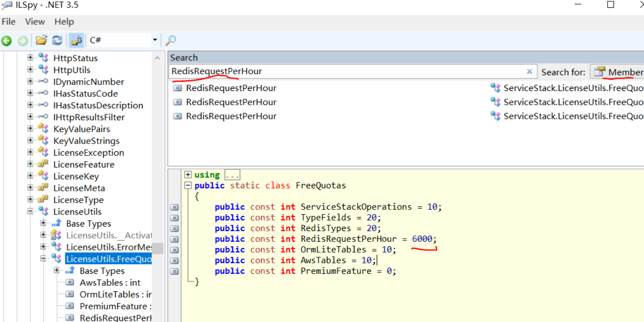This screenshot has width=644, height=322.
Task: Select AwsTables : int in the tree
Action: click(110, 283)
